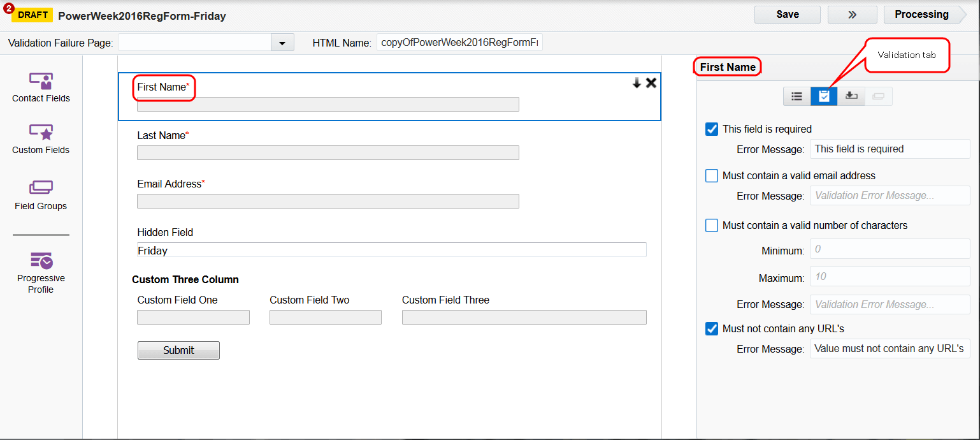
Task: Uncheck 'This field is required'
Action: (x=712, y=129)
